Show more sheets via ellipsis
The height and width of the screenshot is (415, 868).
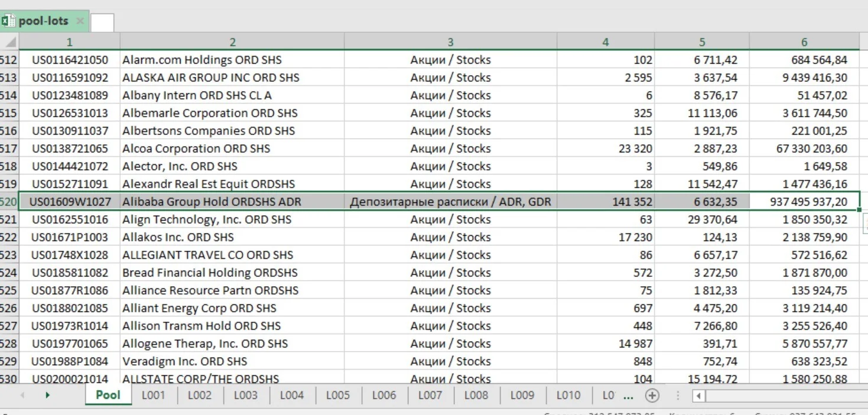[629, 395]
